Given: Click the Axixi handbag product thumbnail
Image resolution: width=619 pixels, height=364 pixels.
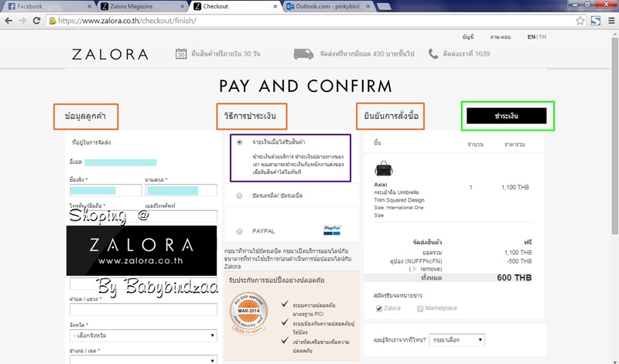Looking at the screenshot, I should [383, 168].
